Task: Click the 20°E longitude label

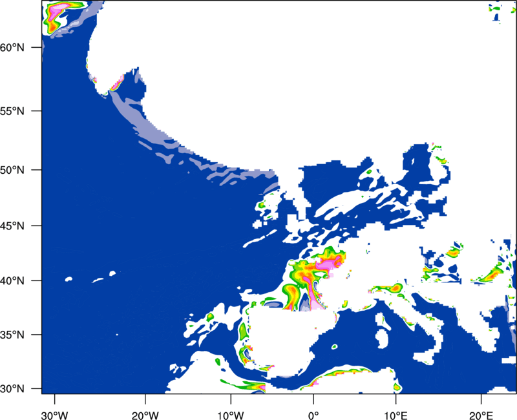Action: pyautogui.click(x=481, y=415)
